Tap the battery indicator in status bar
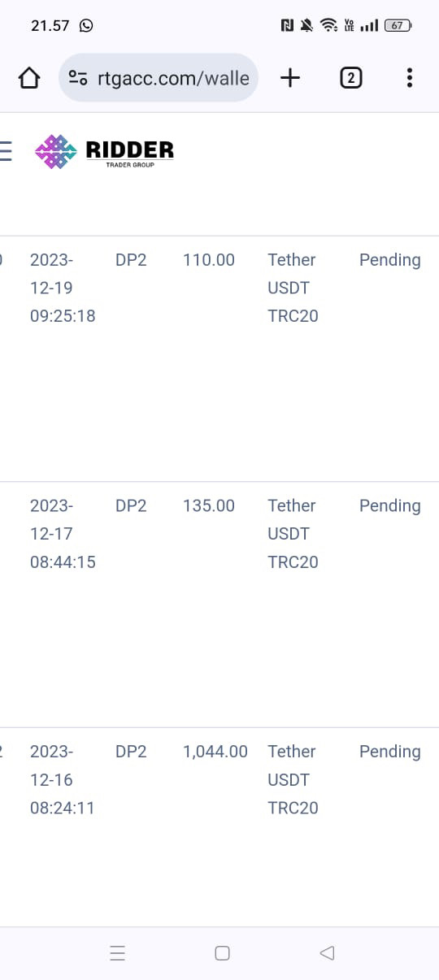The width and height of the screenshot is (439, 980). [x=398, y=25]
